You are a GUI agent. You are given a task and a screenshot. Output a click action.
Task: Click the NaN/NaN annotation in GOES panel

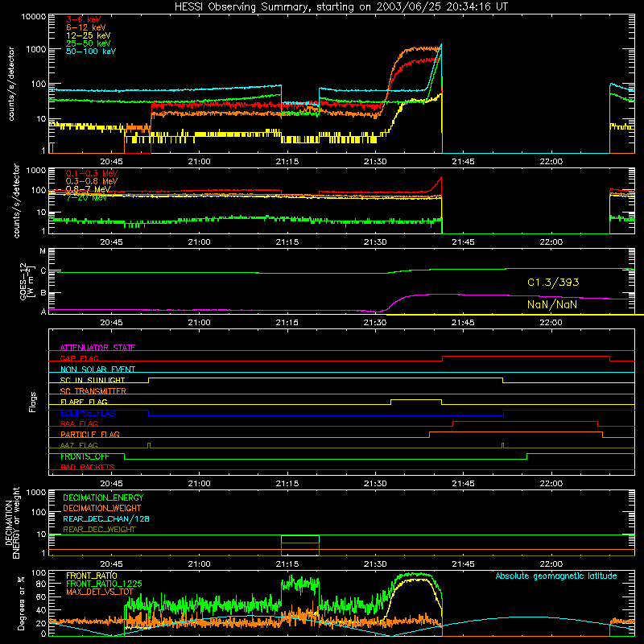[552, 304]
